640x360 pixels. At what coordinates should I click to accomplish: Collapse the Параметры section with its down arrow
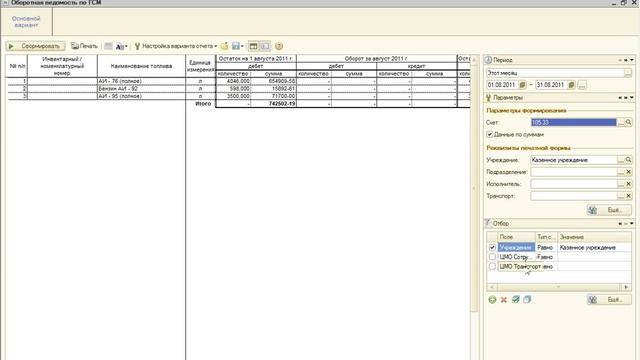(632, 98)
